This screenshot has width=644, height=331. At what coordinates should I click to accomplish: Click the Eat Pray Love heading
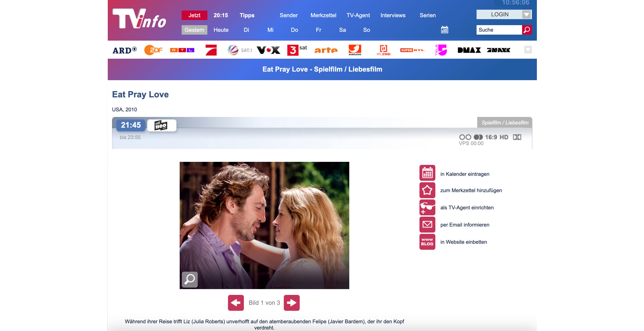tap(140, 95)
